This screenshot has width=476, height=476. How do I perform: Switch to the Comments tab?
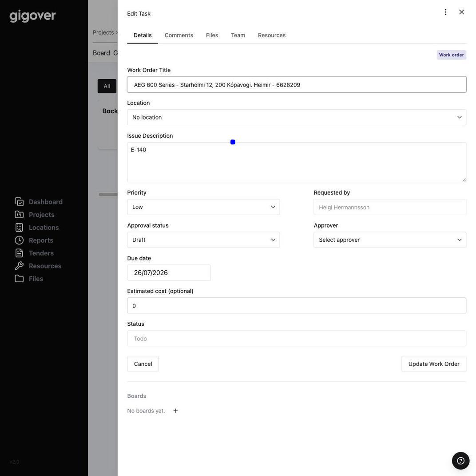(x=179, y=35)
